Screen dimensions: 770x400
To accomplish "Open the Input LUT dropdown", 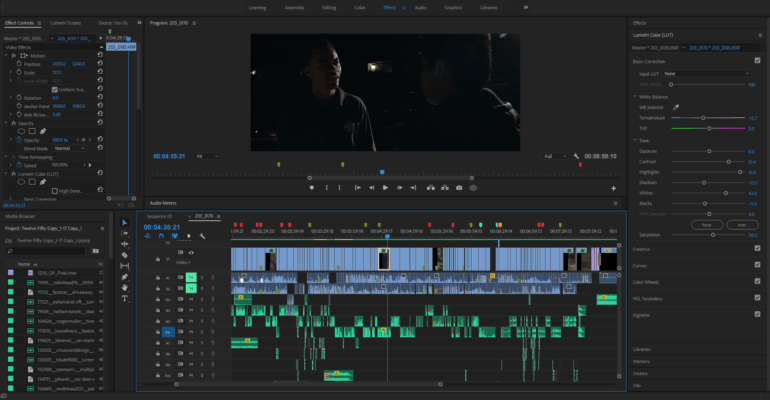I will pyautogui.click(x=705, y=73).
